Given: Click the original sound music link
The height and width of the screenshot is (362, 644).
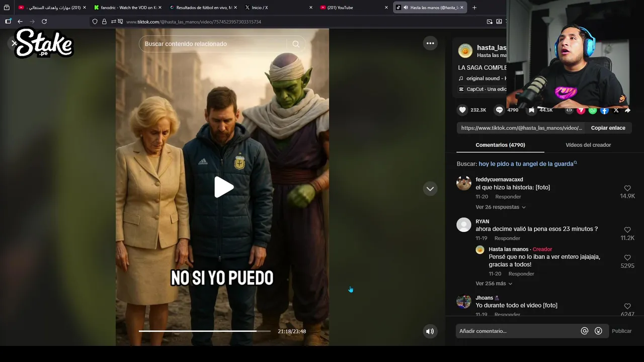Looking at the screenshot, I should [x=486, y=78].
